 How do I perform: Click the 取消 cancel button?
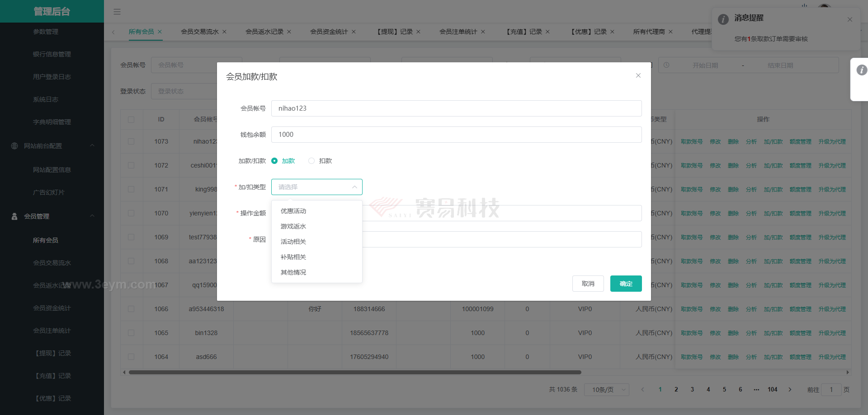click(588, 284)
